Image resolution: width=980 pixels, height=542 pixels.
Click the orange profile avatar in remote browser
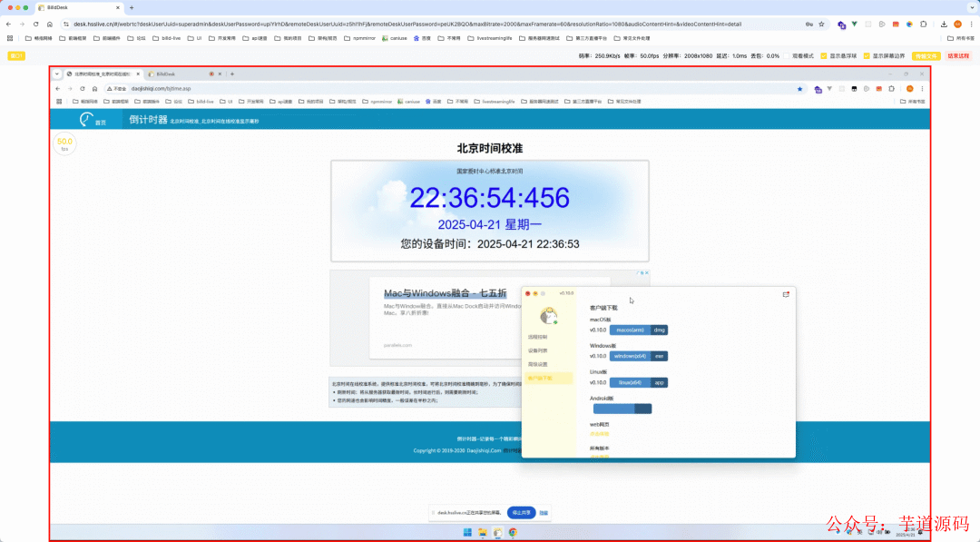910,89
